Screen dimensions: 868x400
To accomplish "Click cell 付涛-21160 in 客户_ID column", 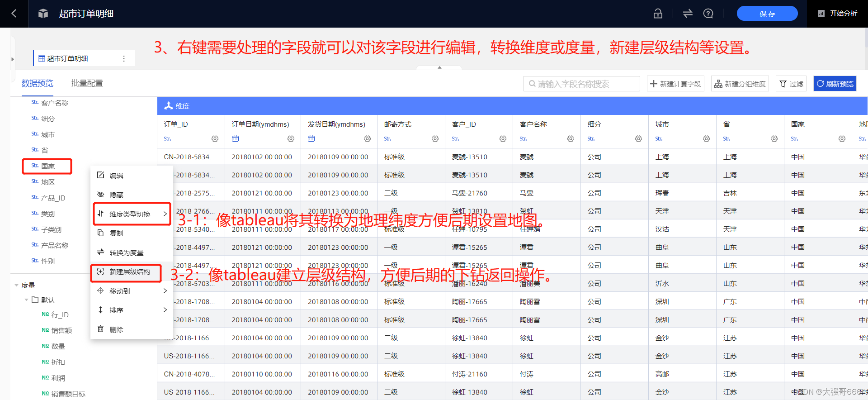I will click(470, 374).
